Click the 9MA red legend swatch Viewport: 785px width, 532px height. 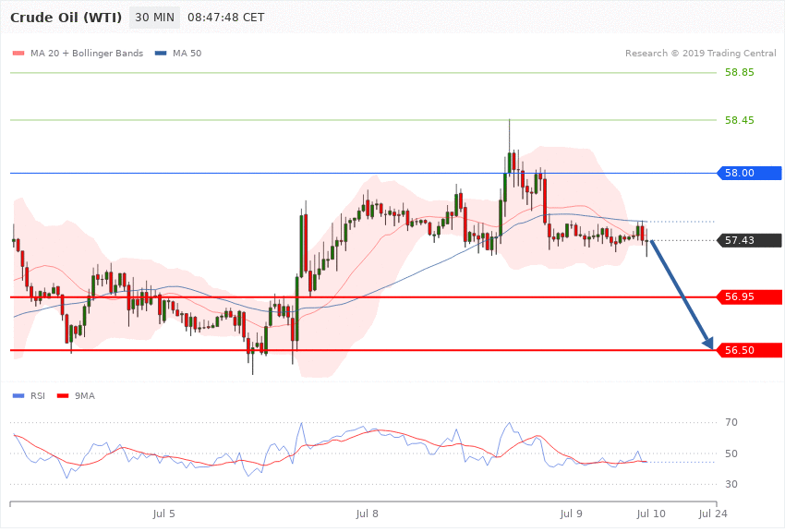(x=63, y=396)
